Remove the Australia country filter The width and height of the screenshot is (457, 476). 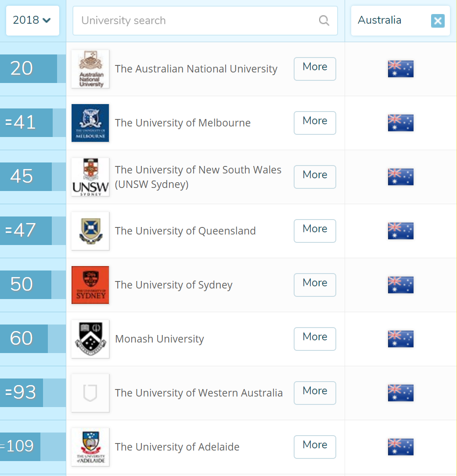pos(437,20)
